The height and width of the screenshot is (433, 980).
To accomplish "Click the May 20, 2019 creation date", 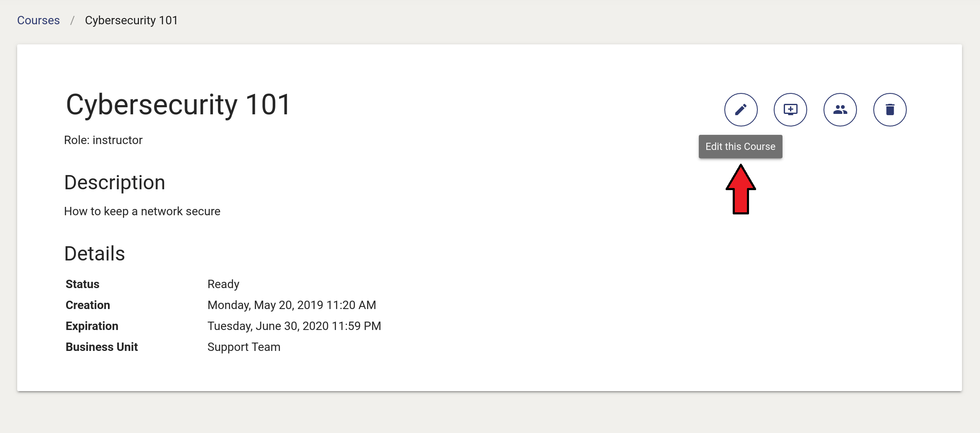I will point(292,305).
